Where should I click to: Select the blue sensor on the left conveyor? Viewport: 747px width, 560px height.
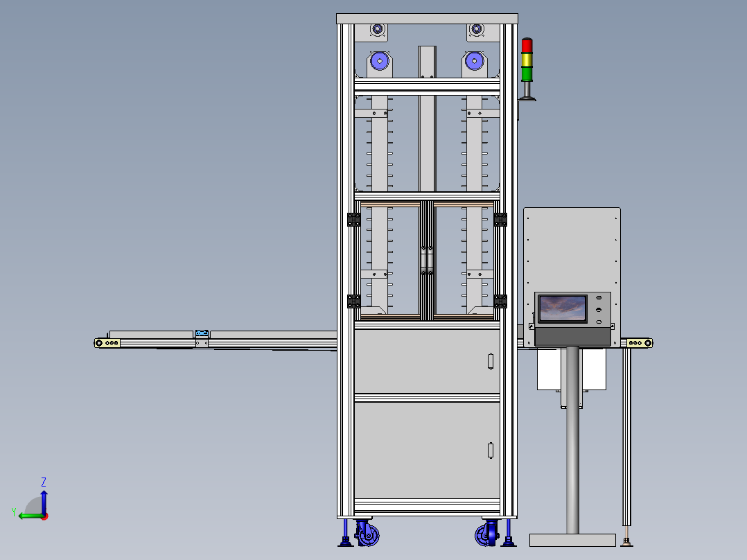tap(202, 333)
